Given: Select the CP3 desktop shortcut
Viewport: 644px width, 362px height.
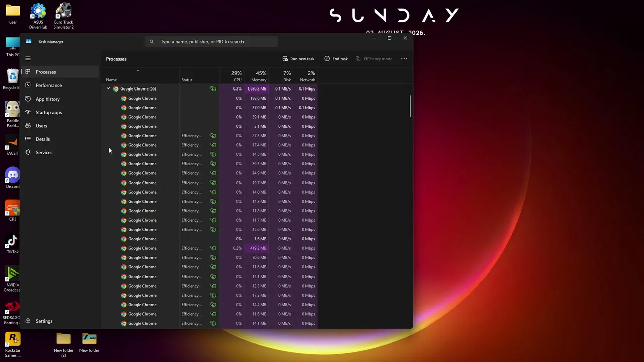Looking at the screenshot, I should click(x=13, y=211).
